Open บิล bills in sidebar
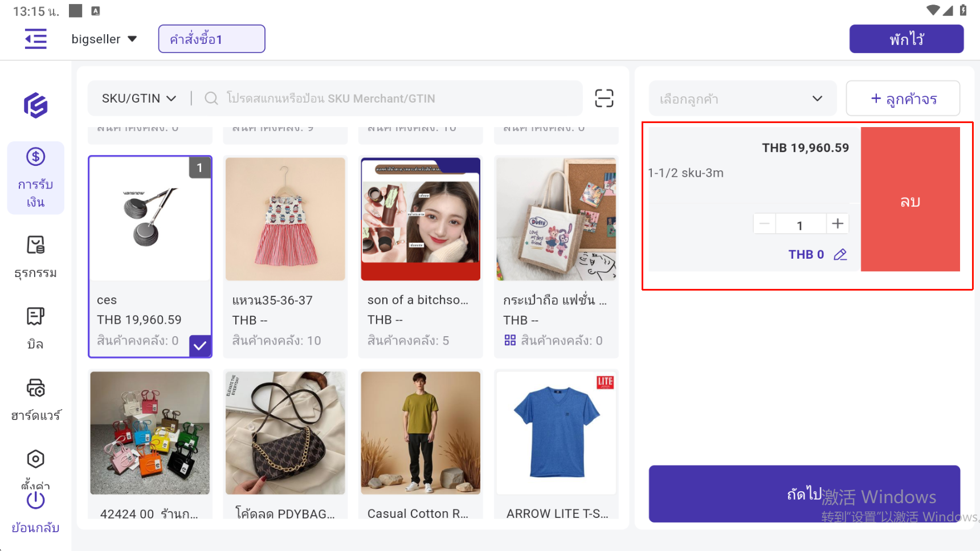Image resolution: width=980 pixels, height=551 pixels. [x=35, y=328]
